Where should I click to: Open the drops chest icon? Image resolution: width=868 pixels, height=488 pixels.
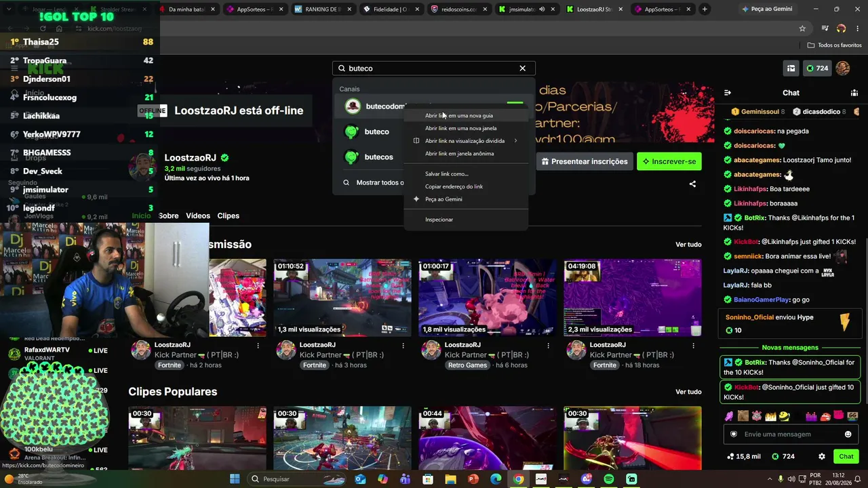(x=791, y=68)
